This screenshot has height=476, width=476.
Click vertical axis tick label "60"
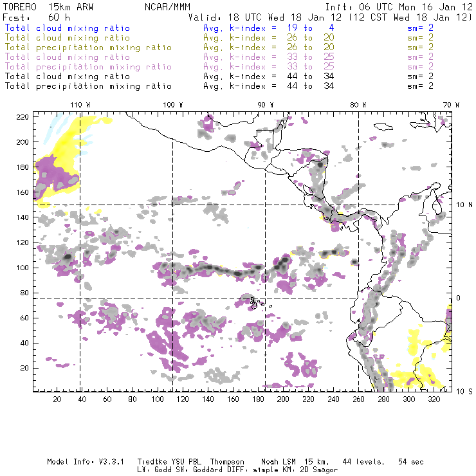(24, 318)
